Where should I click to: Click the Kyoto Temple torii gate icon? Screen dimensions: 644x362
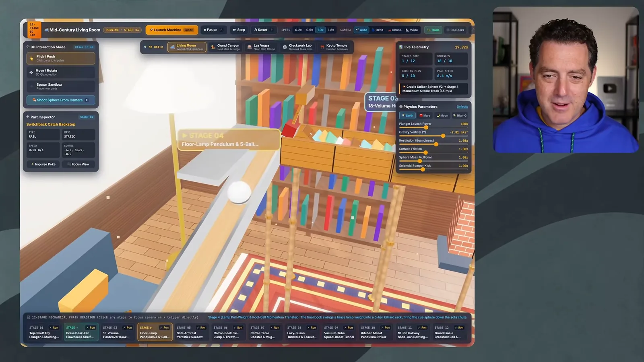pyautogui.click(x=322, y=47)
